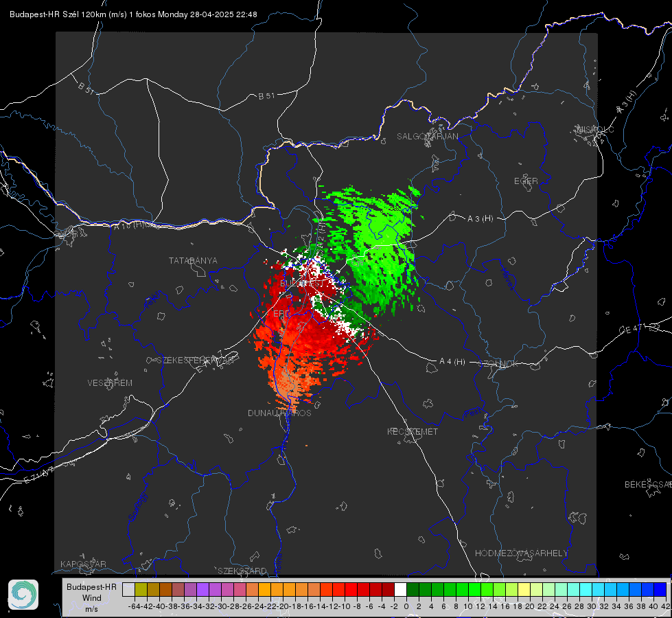The image size is (672, 618).
Task: Click the green radar echo northeast of Budapest
Action: [377, 244]
